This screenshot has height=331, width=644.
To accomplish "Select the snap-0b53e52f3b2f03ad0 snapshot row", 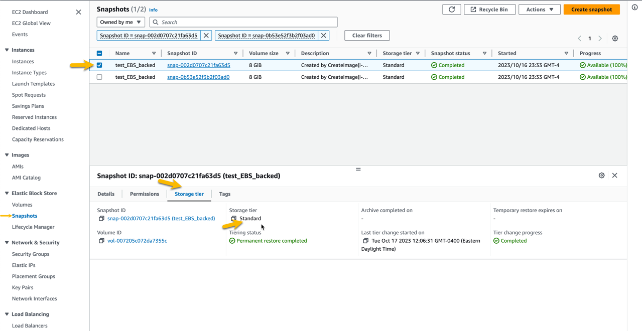I will point(99,77).
